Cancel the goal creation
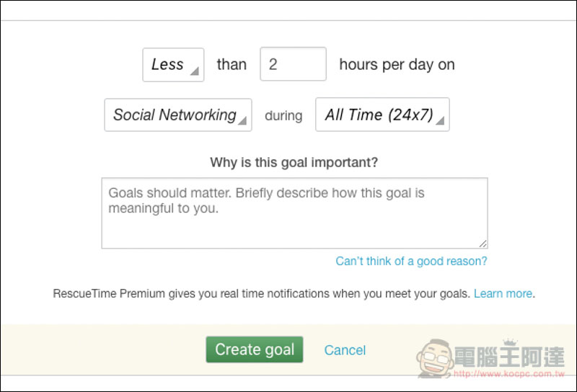This screenshot has width=577, height=392. click(x=345, y=350)
